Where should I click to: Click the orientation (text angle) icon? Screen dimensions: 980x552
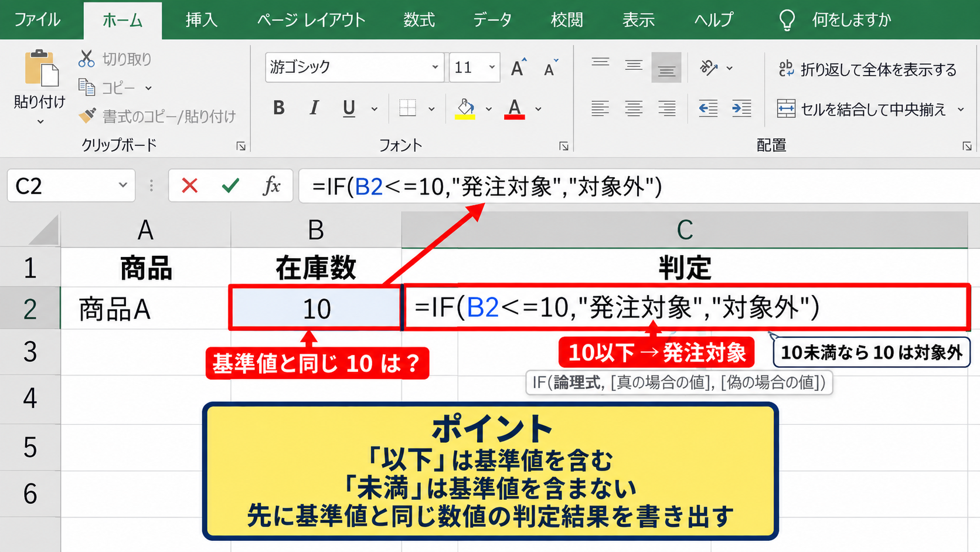click(x=709, y=68)
